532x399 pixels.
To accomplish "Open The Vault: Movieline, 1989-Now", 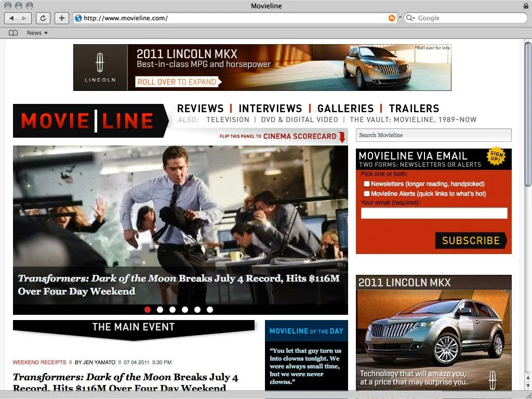I will pos(413,120).
